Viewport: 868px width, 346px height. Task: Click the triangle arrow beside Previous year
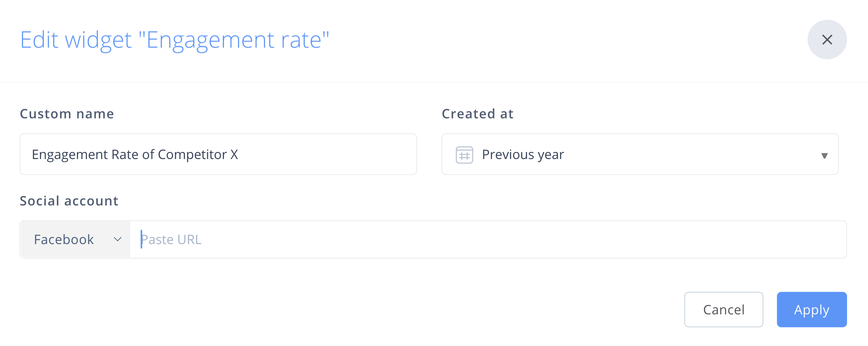[824, 155]
